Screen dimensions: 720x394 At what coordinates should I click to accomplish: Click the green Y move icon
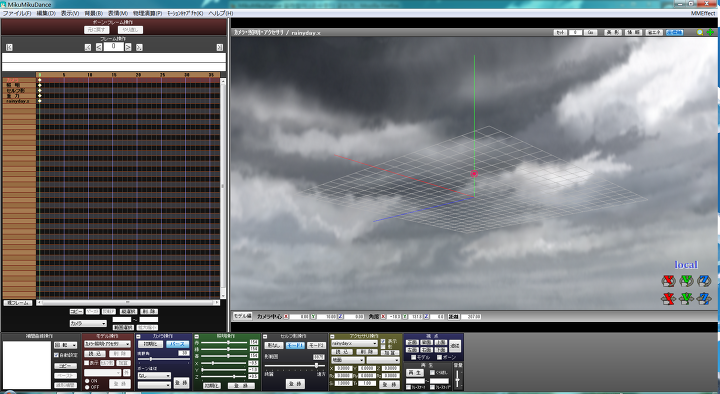pyautogui.click(x=686, y=298)
